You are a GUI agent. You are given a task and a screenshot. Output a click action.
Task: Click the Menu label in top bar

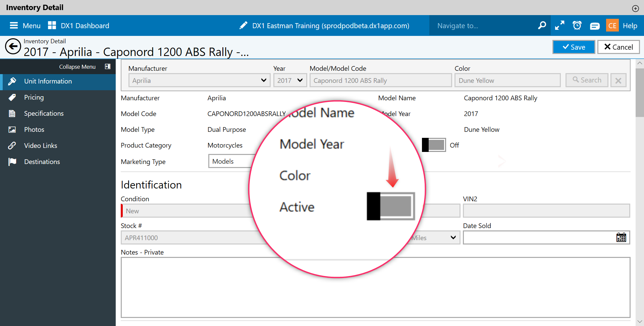pyautogui.click(x=32, y=26)
